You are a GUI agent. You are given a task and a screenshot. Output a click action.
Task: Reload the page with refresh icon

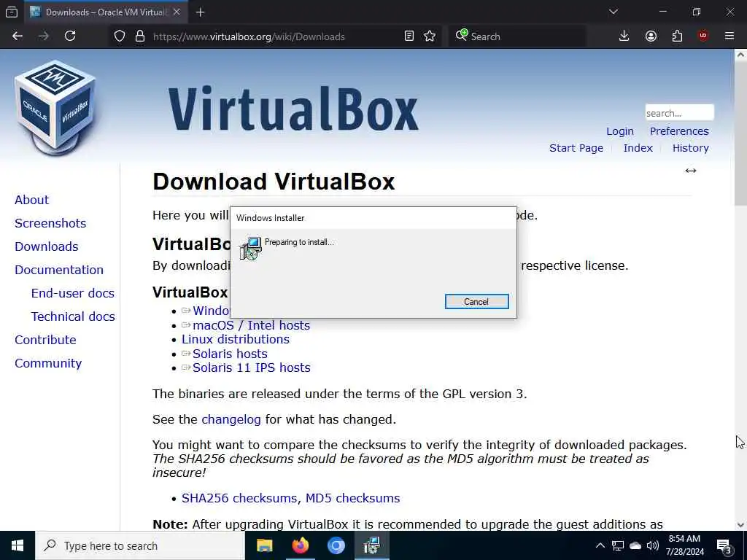click(x=70, y=36)
